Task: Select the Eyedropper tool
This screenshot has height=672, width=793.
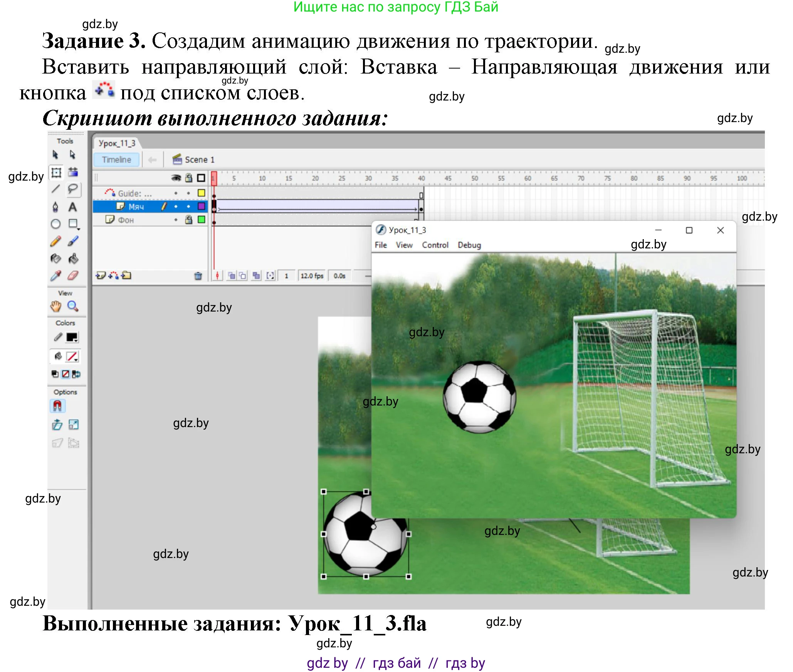Action: (55, 276)
